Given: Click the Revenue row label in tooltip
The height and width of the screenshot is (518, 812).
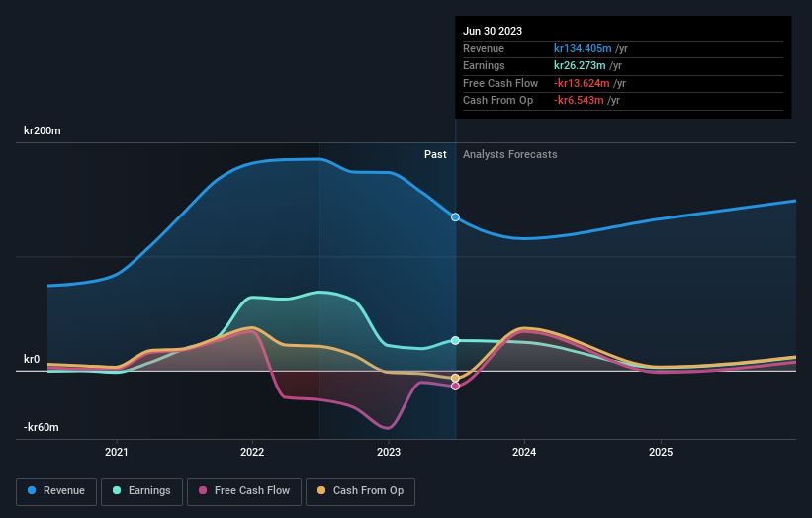Looking at the screenshot, I should (484, 48).
